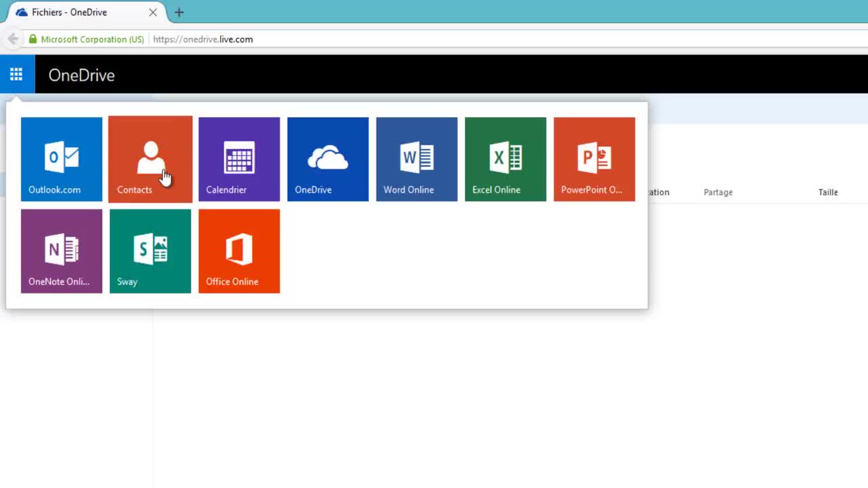Open the OneDrive app tile
The height and width of the screenshot is (488, 868).
click(328, 159)
